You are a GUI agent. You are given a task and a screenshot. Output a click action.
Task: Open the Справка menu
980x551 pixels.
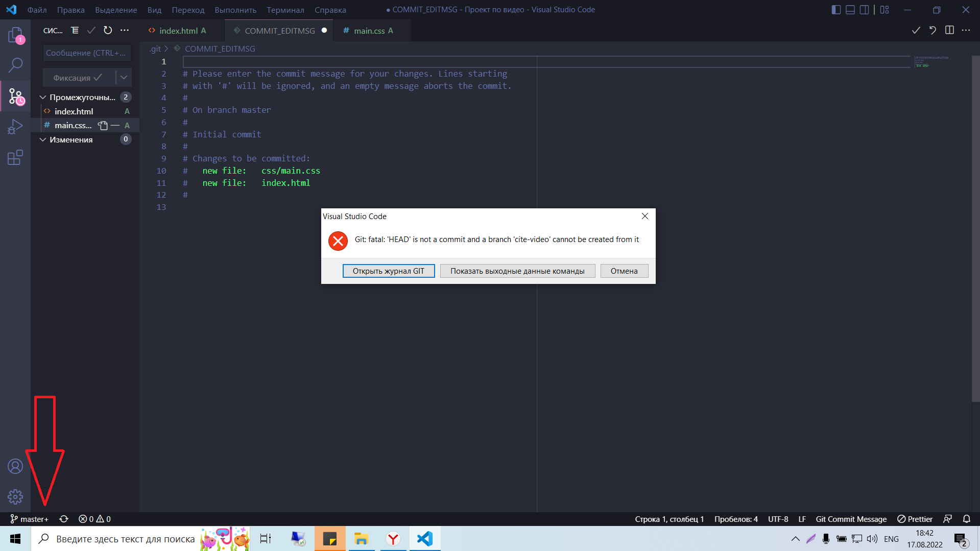pos(330,10)
